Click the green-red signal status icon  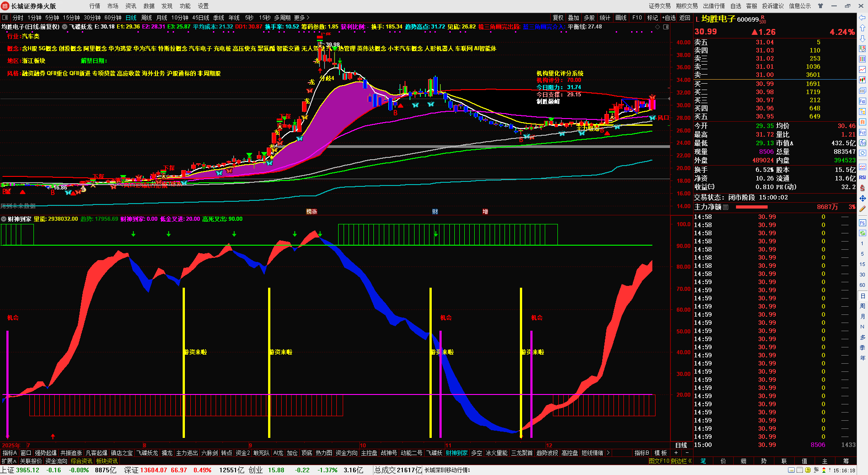pos(824,470)
